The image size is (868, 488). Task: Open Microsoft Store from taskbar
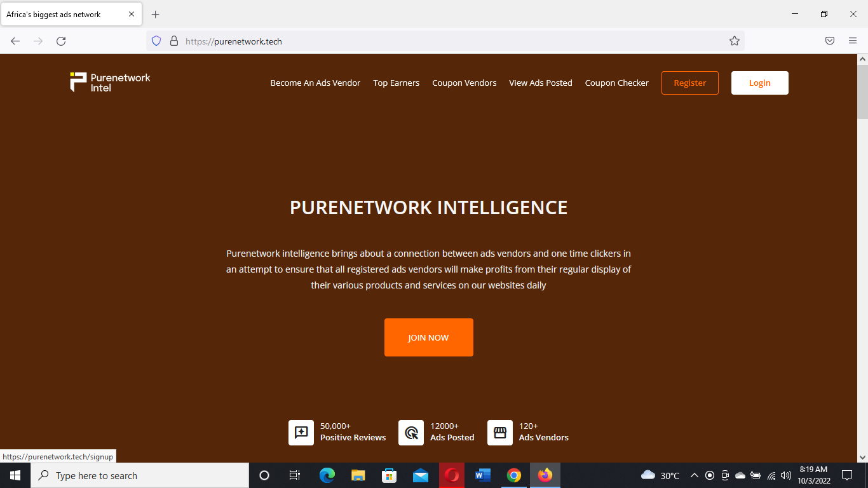click(389, 475)
